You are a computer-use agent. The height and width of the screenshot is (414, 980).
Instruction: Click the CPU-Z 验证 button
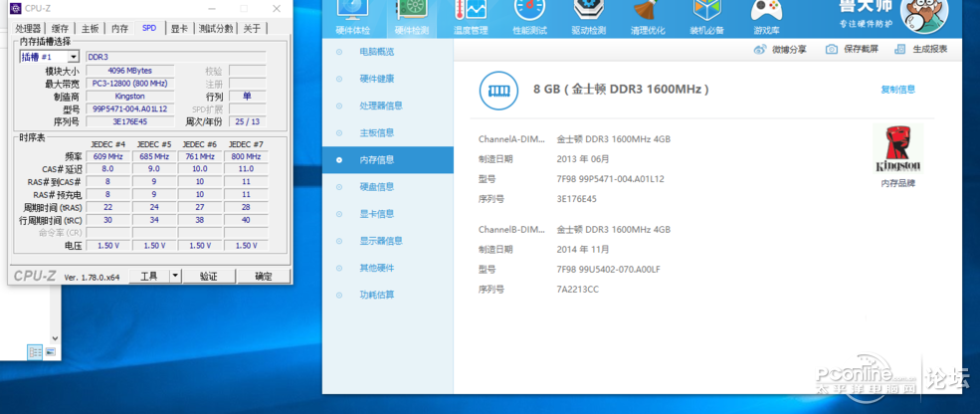click(x=208, y=276)
